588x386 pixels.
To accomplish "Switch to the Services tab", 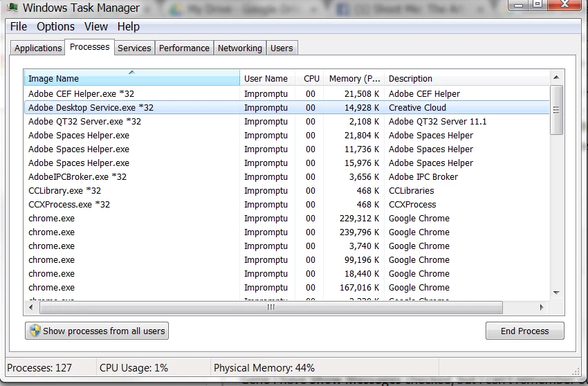I will [x=134, y=48].
